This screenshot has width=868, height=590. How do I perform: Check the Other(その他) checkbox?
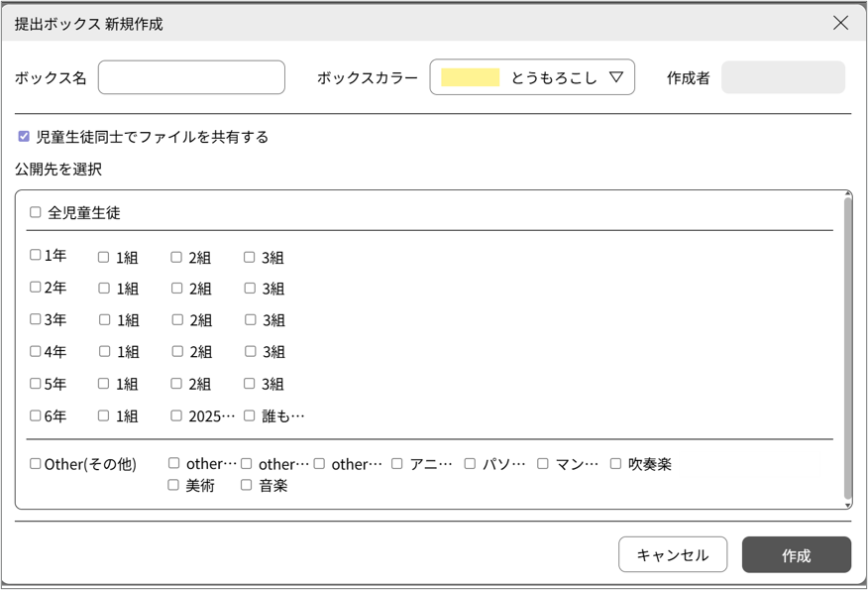click(36, 463)
